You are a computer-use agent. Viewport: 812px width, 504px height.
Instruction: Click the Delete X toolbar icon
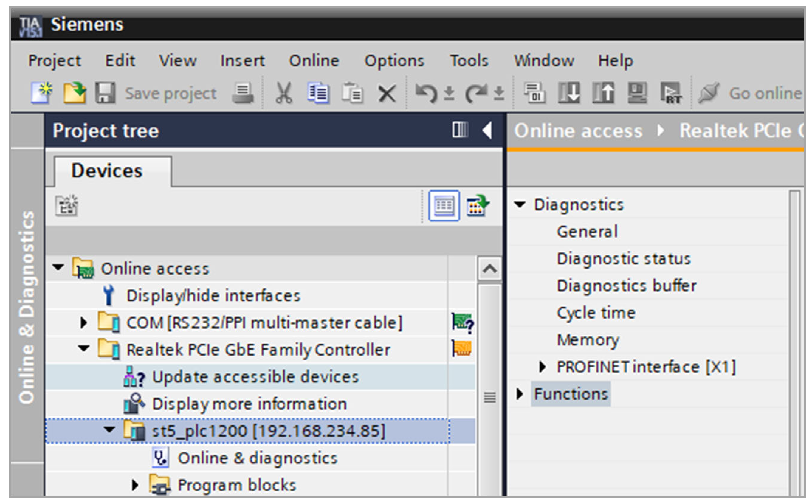(x=387, y=93)
